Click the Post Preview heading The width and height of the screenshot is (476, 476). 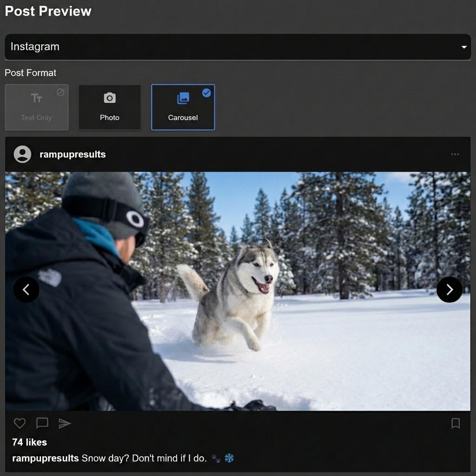pos(47,11)
